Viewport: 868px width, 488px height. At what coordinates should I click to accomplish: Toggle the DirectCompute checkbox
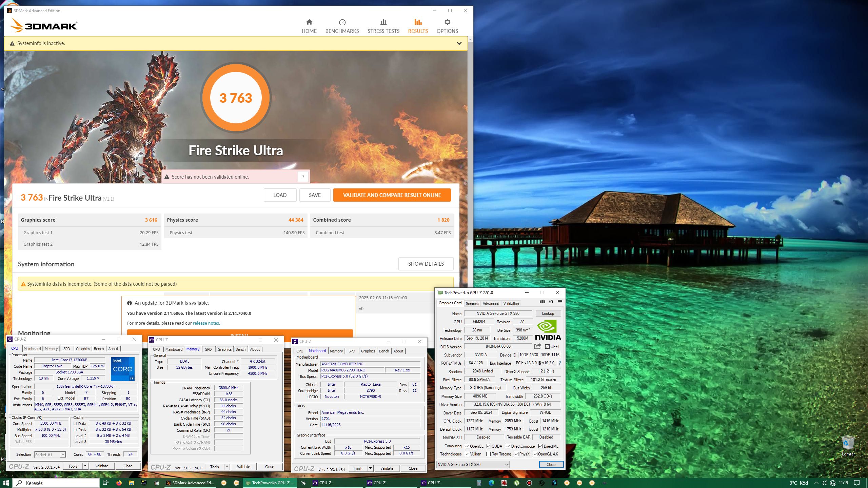pyautogui.click(x=508, y=446)
